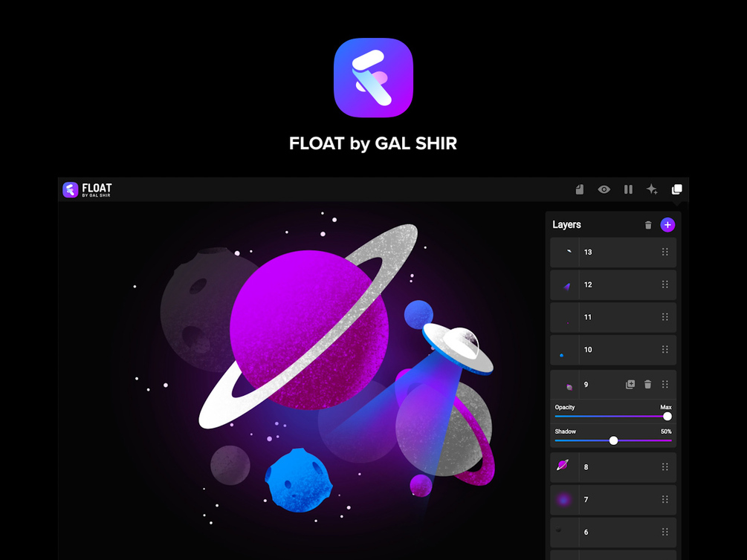This screenshot has height=560, width=747.
Task: Select layer 13 row
Action: coord(613,253)
